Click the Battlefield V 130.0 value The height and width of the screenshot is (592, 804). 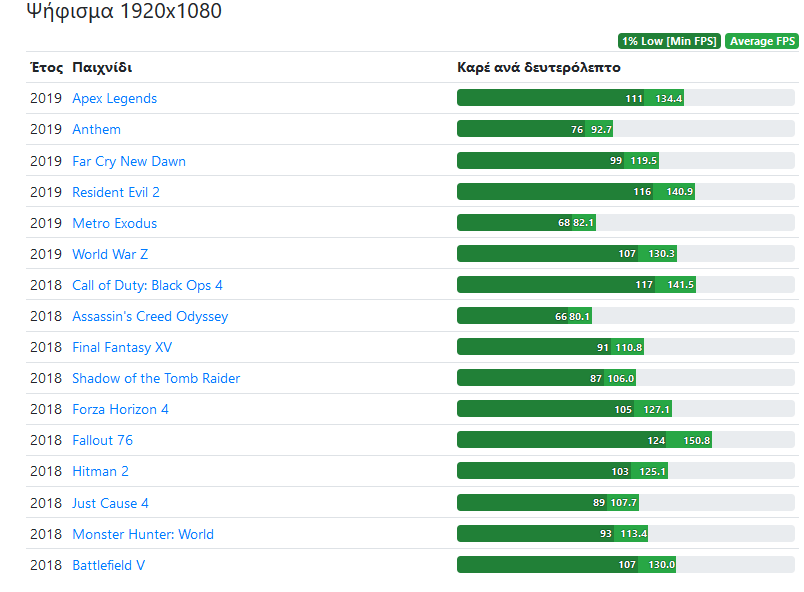[x=661, y=564]
